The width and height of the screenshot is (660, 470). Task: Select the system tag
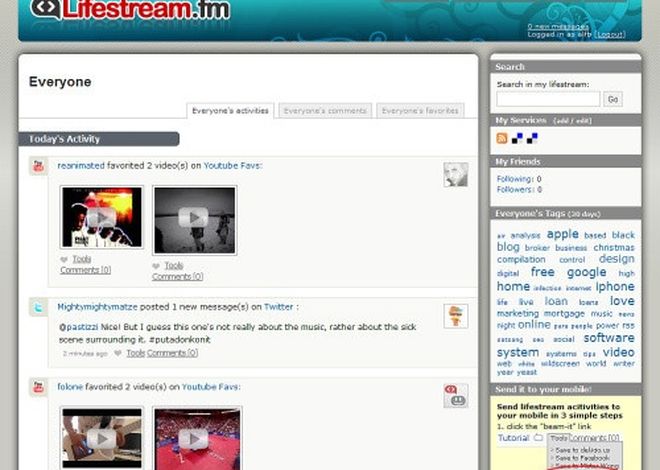click(x=518, y=352)
